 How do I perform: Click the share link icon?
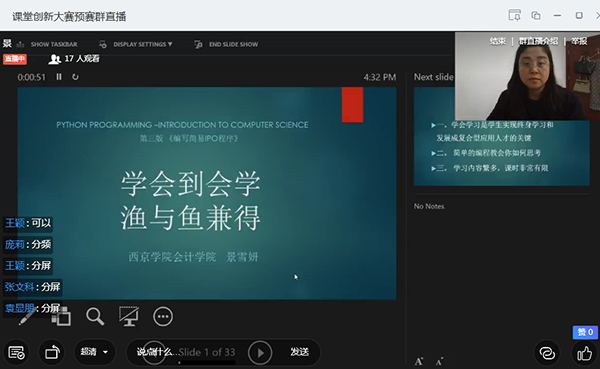547,353
